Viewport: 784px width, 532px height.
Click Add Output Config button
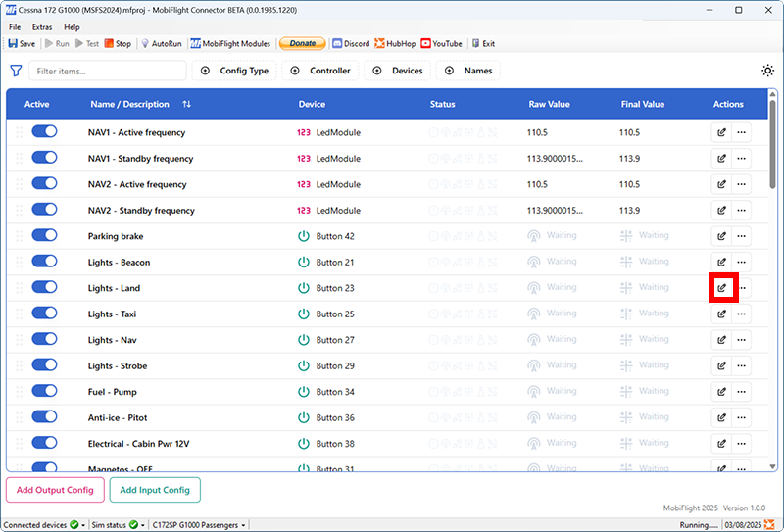click(55, 490)
